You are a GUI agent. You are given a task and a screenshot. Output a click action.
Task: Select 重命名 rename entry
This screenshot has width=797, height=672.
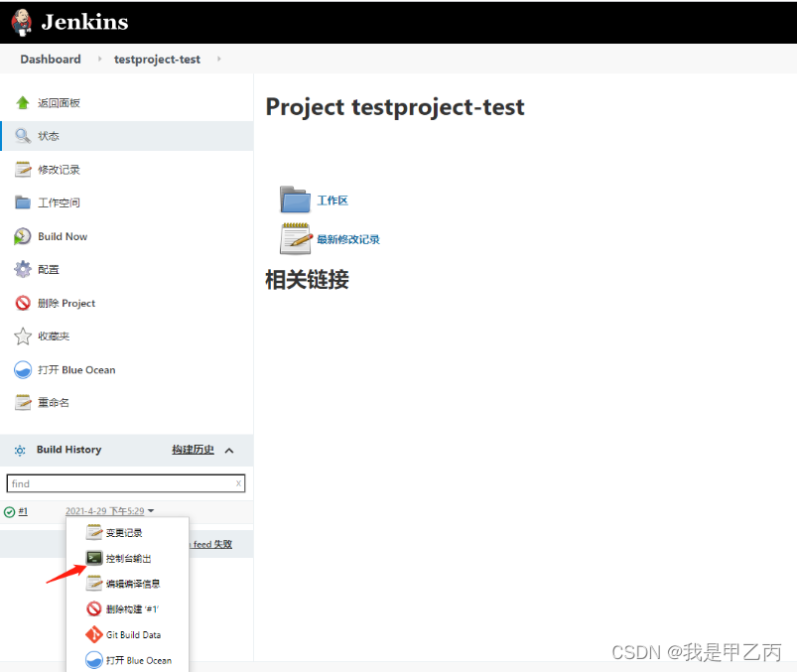[x=54, y=403]
